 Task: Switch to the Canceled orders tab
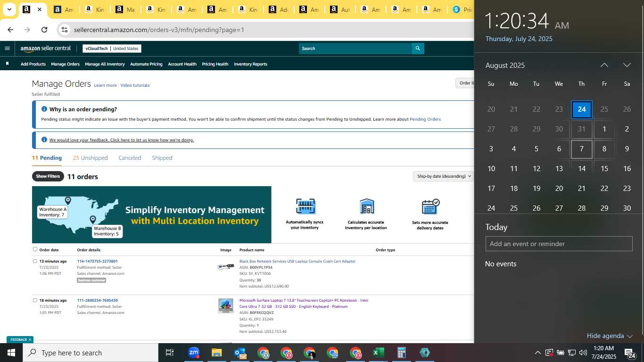(130, 158)
